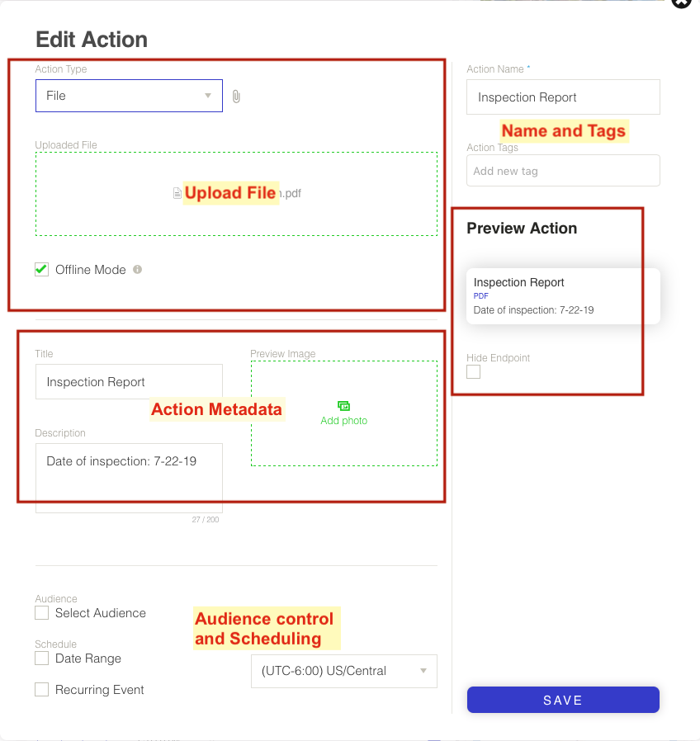
Task: Enable the Select Audience checkbox
Action: pos(42,613)
